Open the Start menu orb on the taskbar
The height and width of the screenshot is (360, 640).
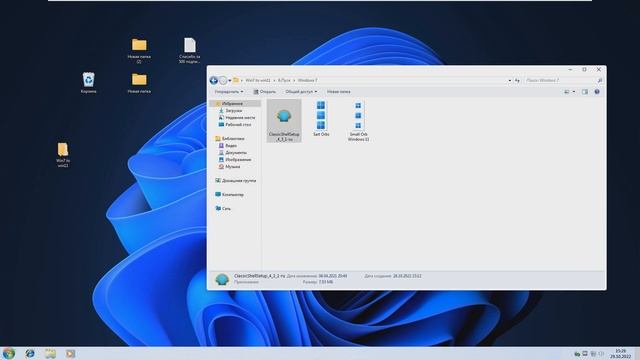click(9, 353)
